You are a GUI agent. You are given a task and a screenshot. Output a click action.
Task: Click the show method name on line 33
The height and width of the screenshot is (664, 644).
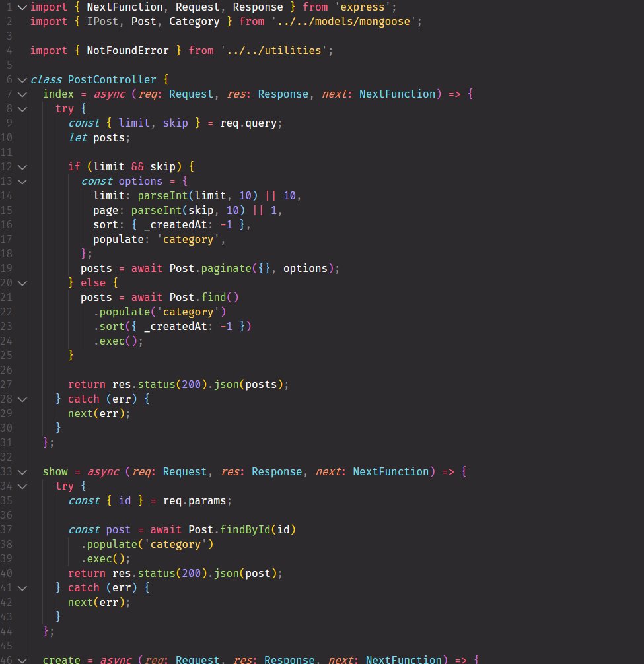click(55, 472)
